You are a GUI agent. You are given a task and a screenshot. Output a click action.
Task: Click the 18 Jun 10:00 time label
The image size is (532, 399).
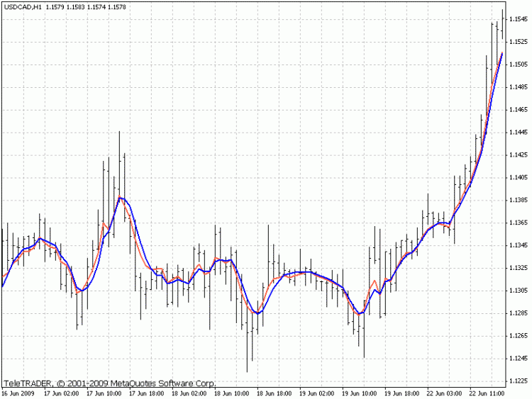tap(232, 393)
